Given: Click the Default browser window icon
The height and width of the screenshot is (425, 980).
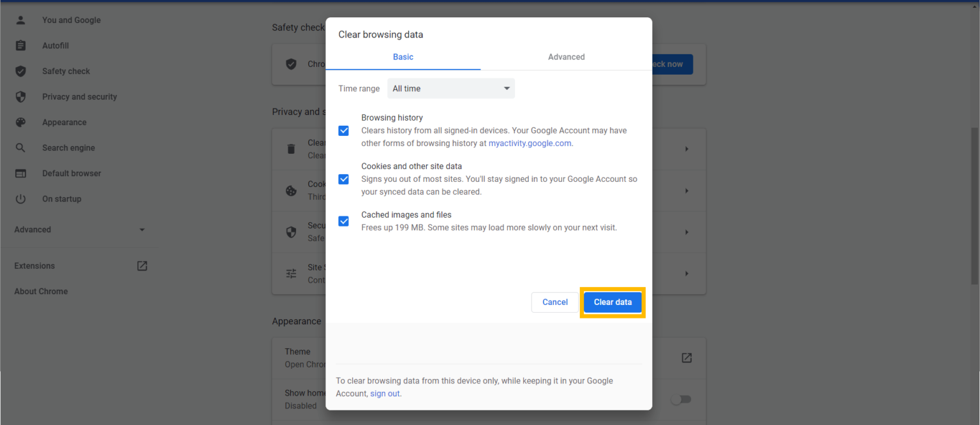Looking at the screenshot, I should (x=20, y=173).
